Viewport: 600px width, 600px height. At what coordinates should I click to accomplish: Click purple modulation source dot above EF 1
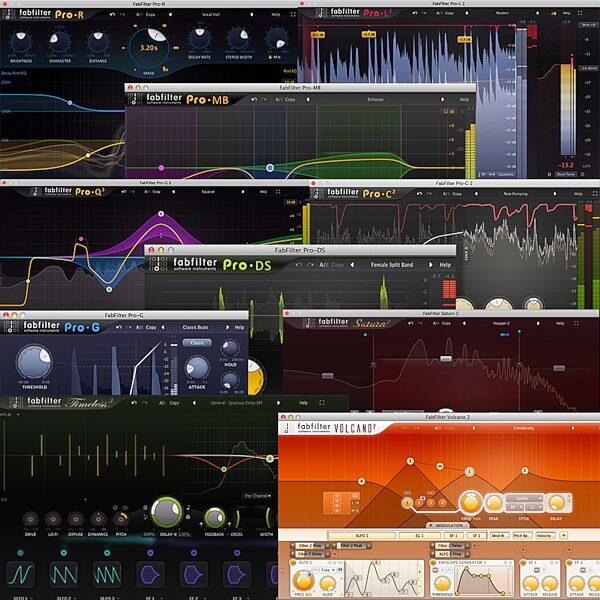tap(150, 553)
